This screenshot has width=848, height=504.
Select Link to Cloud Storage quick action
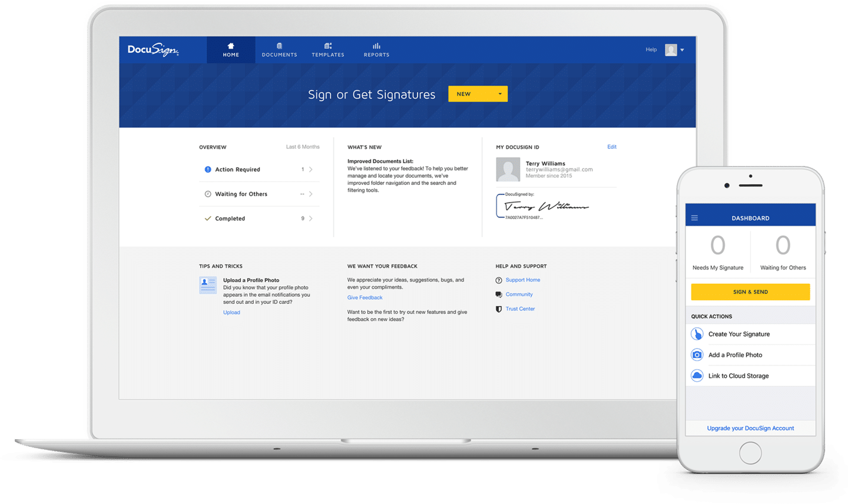[751, 376]
